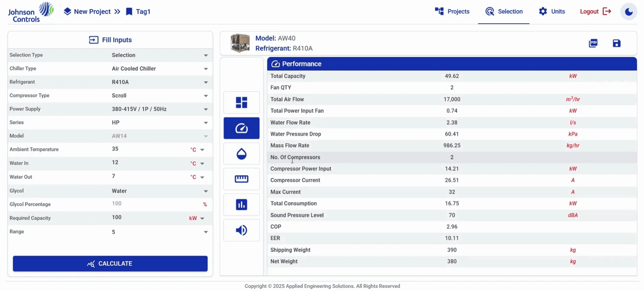Expand the Compressor Type Scroll dropdown
The height and width of the screenshot is (291, 644).
pyautogui.click(x=160, y=96)
